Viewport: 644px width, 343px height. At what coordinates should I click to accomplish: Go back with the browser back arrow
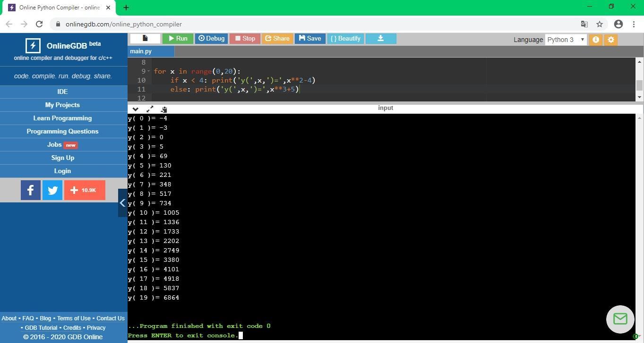(x=9, y=24)
